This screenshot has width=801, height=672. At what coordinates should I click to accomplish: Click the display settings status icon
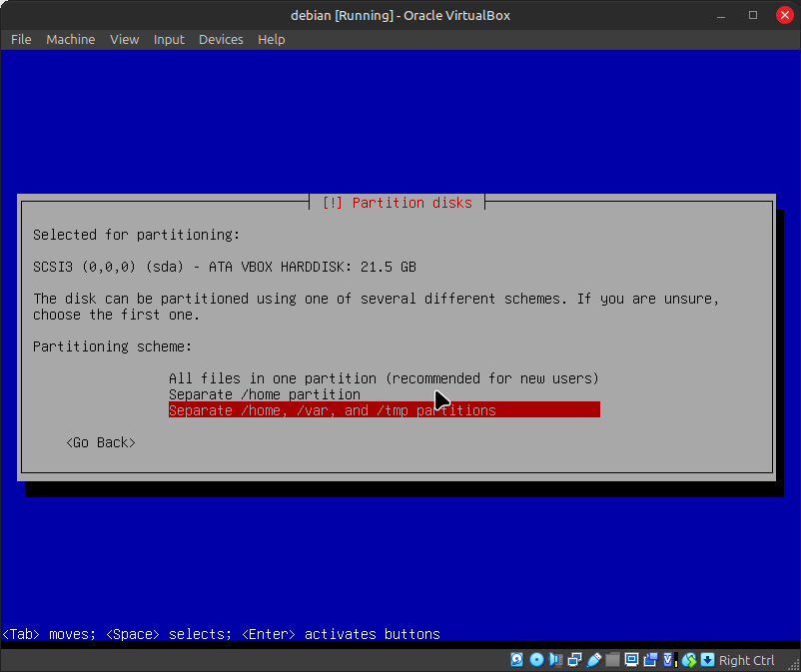click(631, 660)
